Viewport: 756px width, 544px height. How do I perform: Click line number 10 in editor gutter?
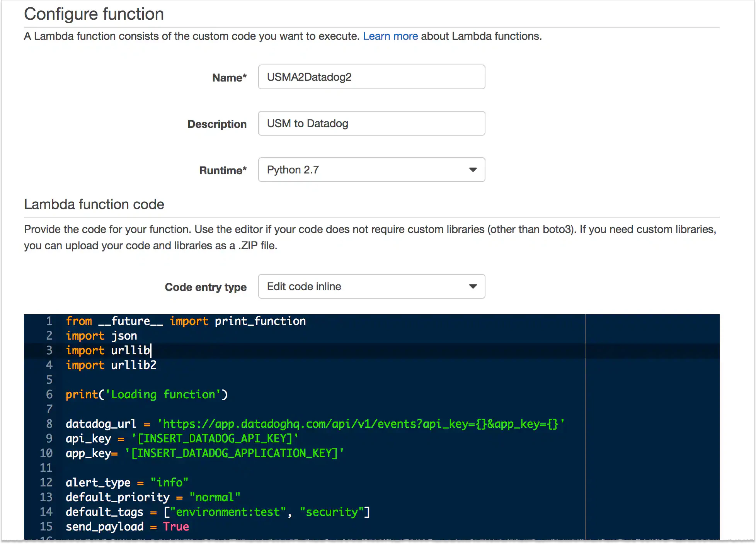click(46, 453)
